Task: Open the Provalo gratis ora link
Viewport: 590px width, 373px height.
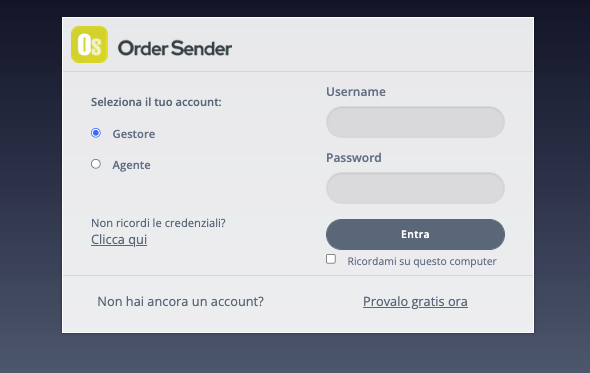Action: coord(415,301)
